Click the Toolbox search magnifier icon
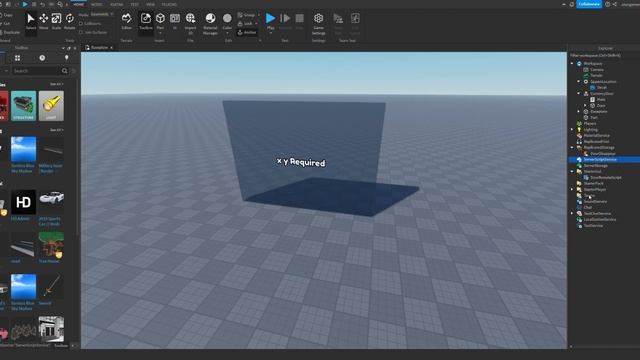This screenshot has width=640, height=360. point(64,71)
